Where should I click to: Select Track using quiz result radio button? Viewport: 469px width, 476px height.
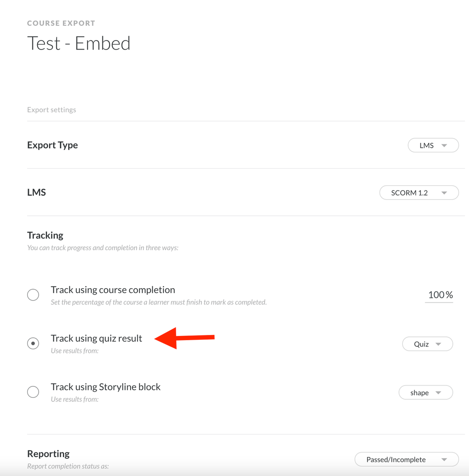(x=33, y=343)
